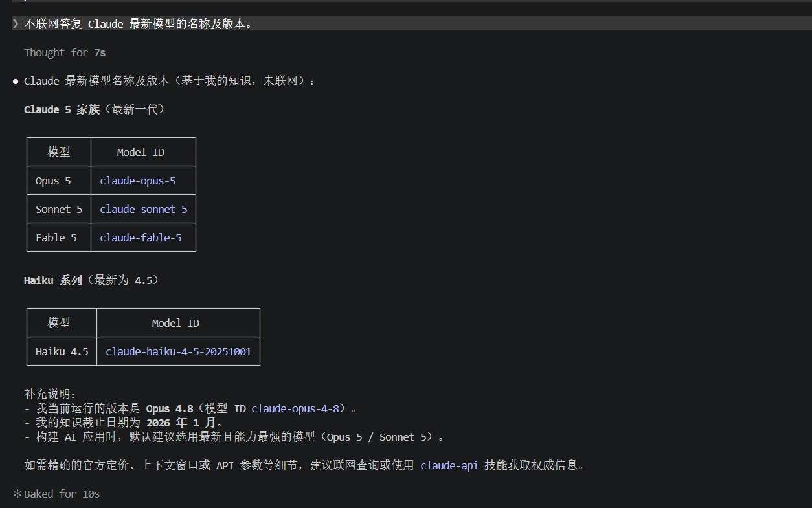Click the bold "Opus 4.8" text

point(170,408)
